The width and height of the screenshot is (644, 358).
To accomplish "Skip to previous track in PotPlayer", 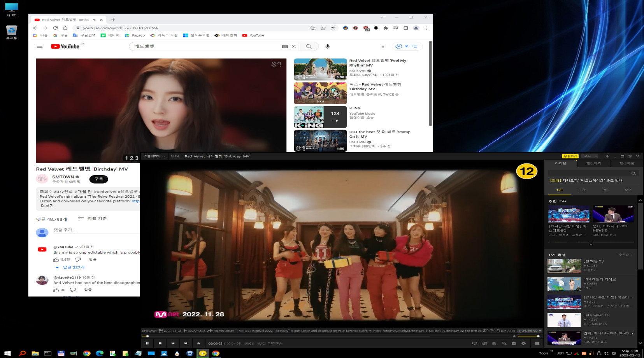I will [173, 343].
